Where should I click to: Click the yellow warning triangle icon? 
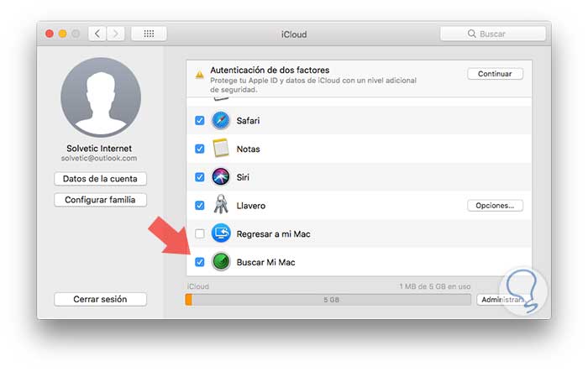tap(200, 75)
